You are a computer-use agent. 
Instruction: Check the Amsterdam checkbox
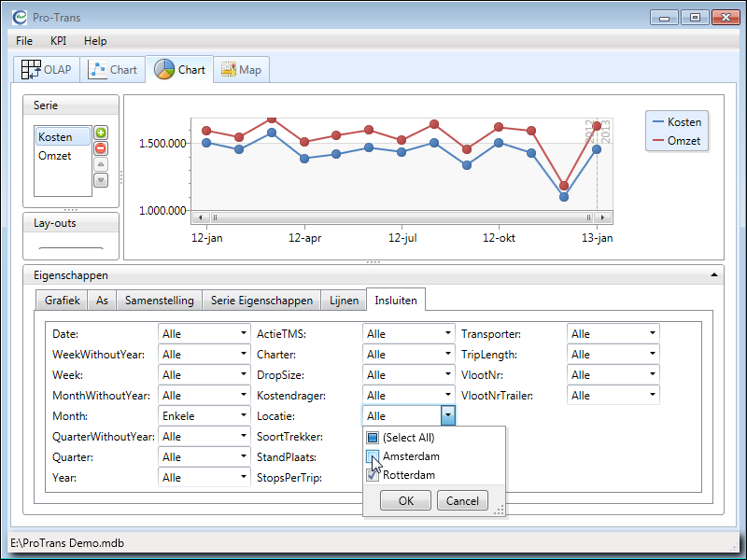pos(372,456)
